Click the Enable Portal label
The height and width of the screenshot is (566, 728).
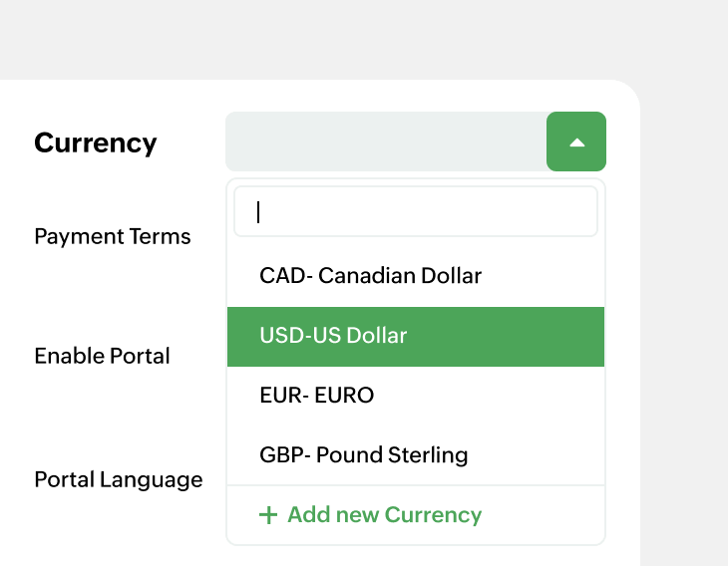click(102, 356)
